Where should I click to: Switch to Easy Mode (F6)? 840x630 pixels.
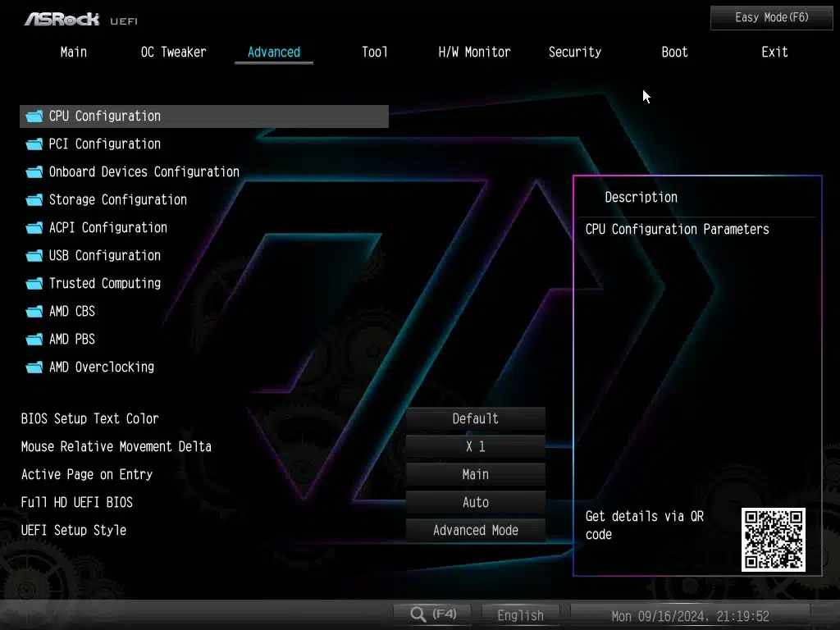click(771, 18)
